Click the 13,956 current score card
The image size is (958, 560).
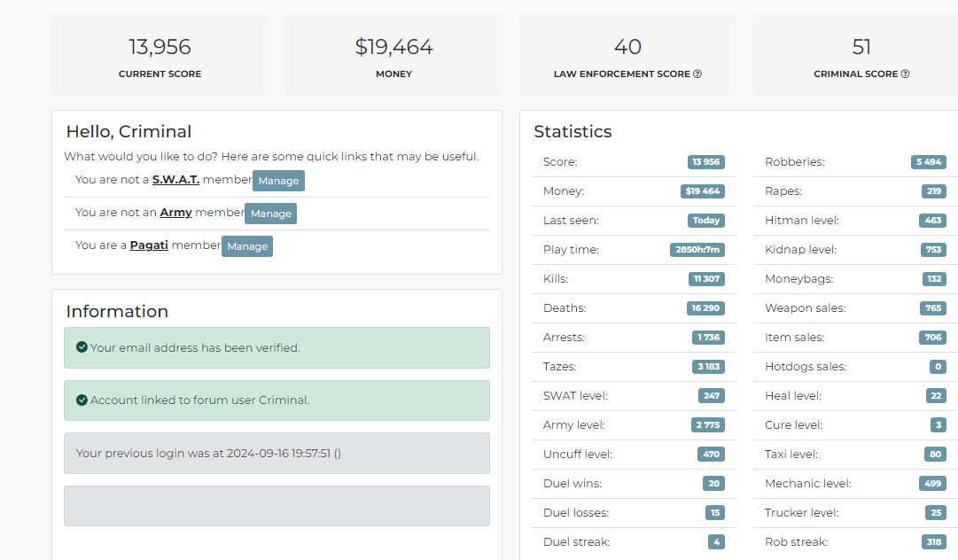tap(160, 55)
